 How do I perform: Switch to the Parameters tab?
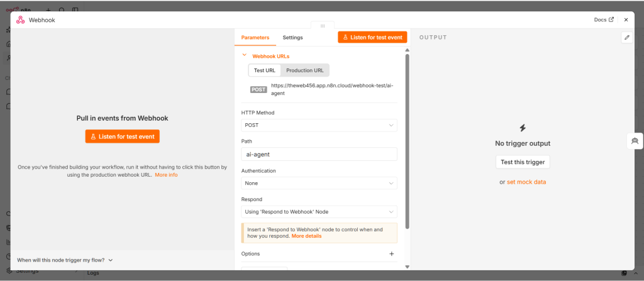[255, 37]
